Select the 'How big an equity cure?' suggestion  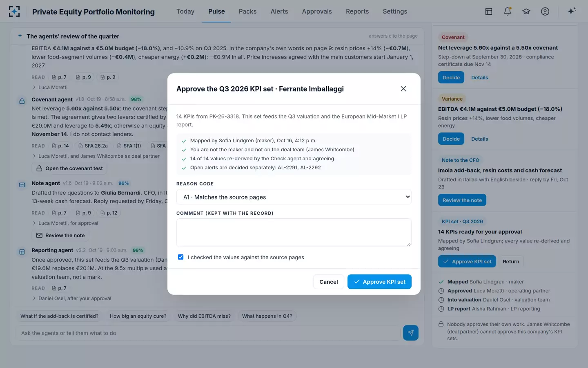point(138,316)
